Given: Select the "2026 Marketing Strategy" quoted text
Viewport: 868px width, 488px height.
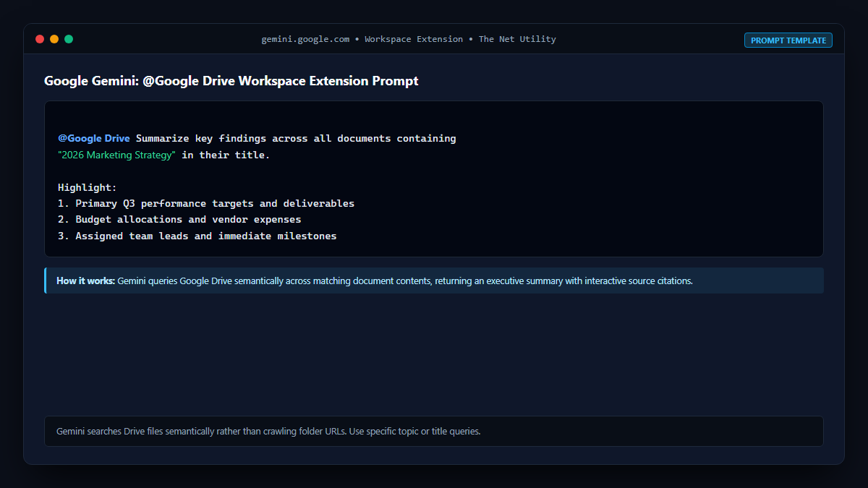Looking at the screenshot, I should coord(116,155).
